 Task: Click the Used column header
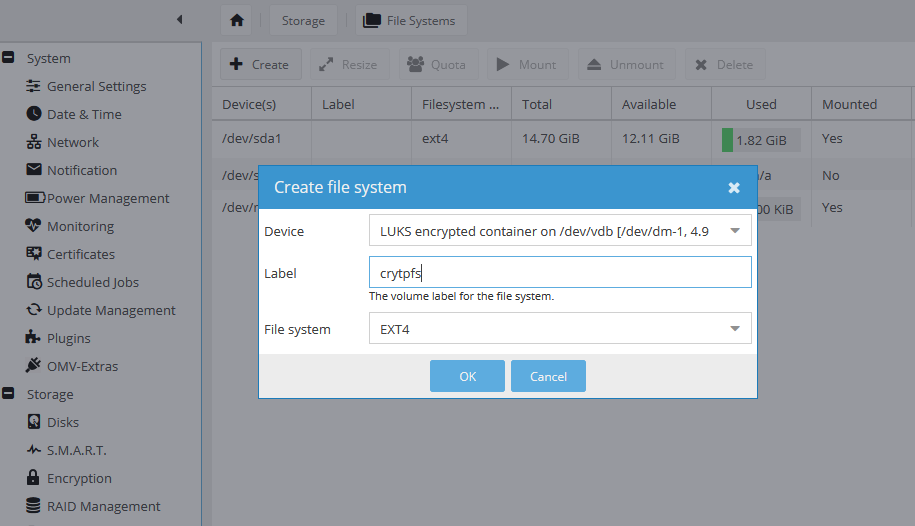761,104
